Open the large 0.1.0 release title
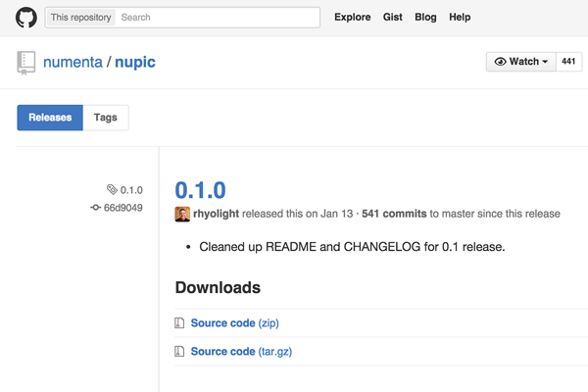588x392 pixels. [200, 190]
